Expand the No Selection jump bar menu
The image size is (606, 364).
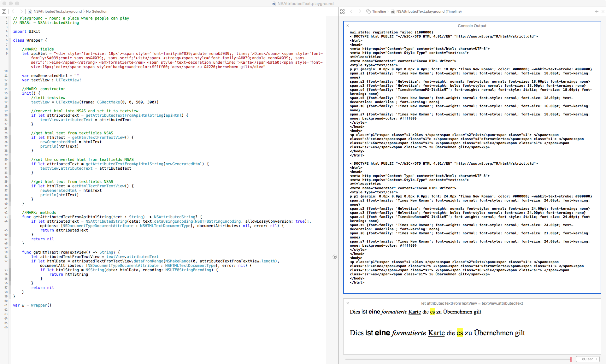tap(97, 11)
